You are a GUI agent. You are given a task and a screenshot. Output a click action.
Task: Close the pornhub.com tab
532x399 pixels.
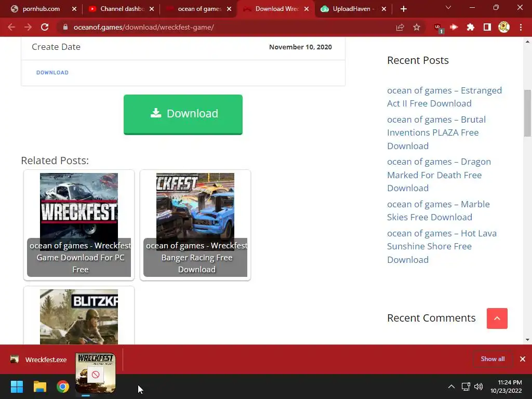[74, 9]
